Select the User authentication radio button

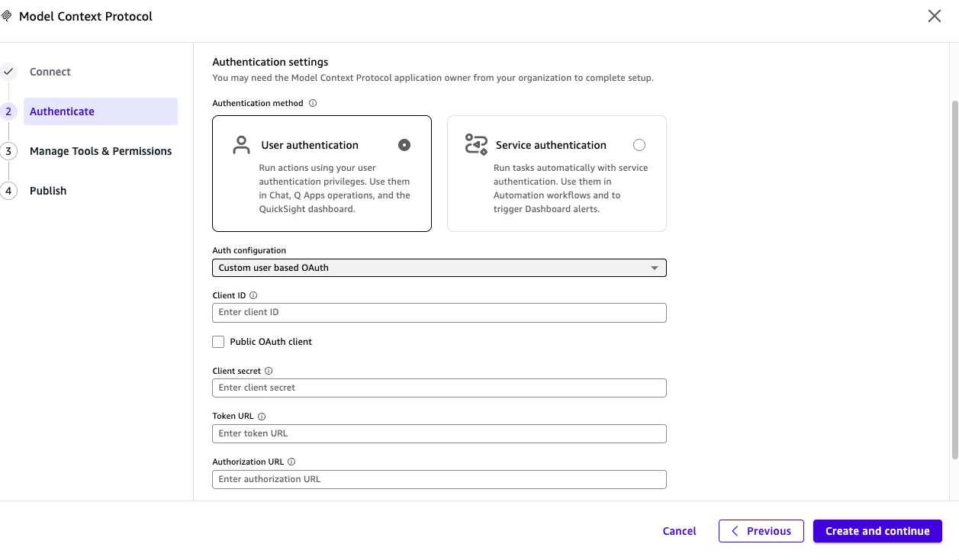click(x=404, y=145)
